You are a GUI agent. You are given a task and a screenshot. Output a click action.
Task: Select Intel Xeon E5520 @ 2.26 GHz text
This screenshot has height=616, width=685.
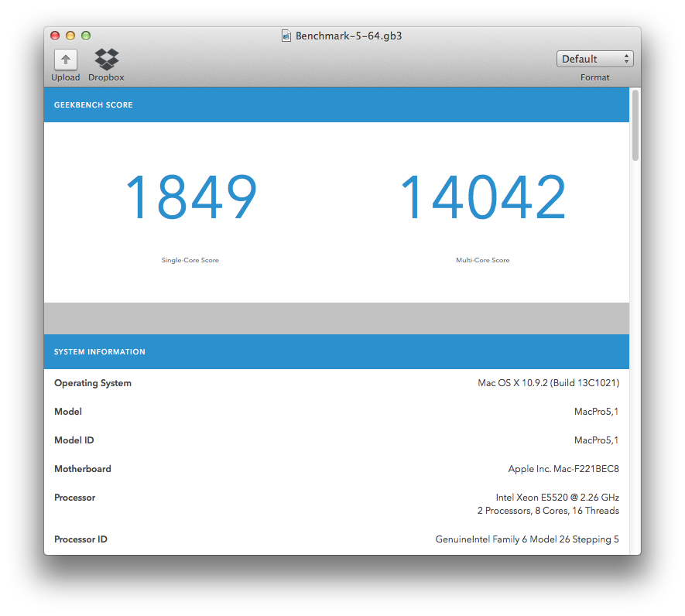(x=557, y=498)
